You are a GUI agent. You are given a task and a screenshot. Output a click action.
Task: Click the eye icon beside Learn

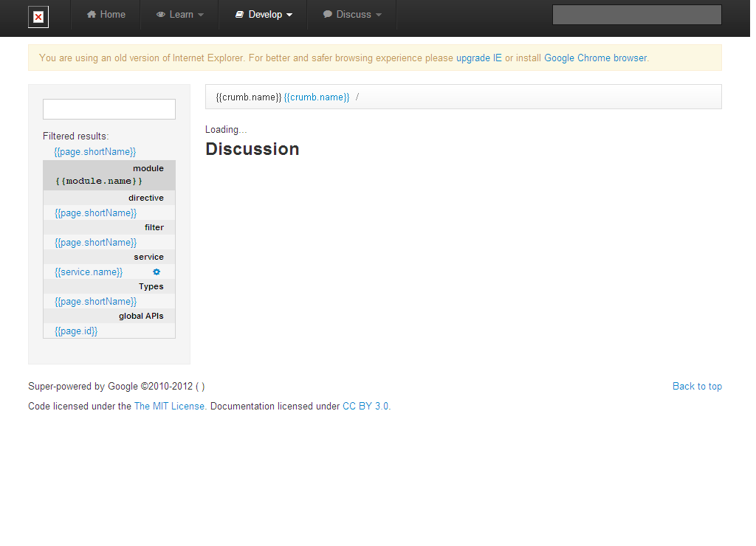[x=161, y=15]
